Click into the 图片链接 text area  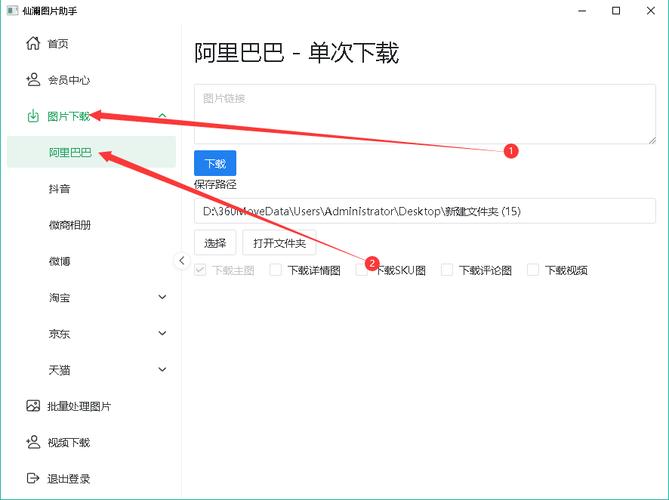425,114
